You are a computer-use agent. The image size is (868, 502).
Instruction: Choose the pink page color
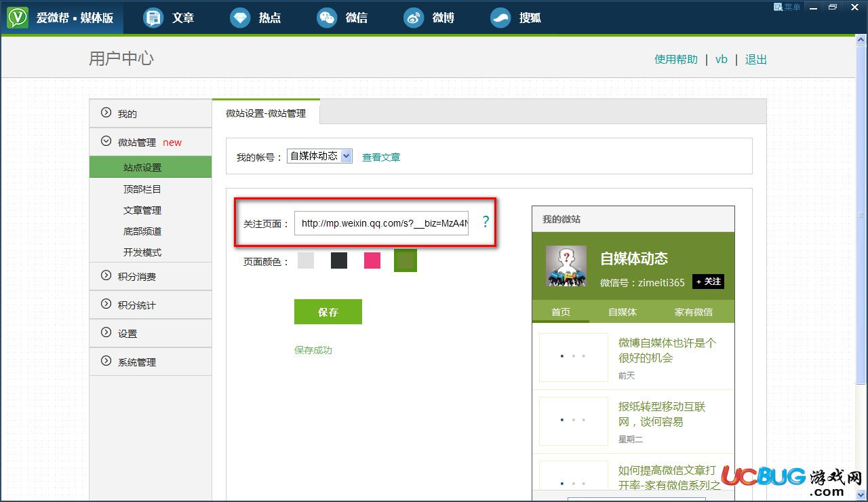[372, 260]
